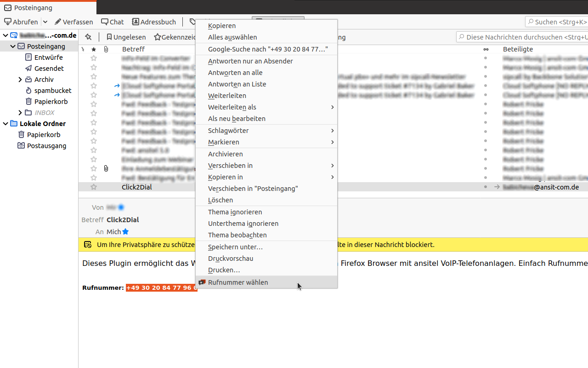Click the paperclip icon on the Anmeldebestätigung row
This screenshot has height=368, width=588.
pyautogui.click(x=106, y=168)
